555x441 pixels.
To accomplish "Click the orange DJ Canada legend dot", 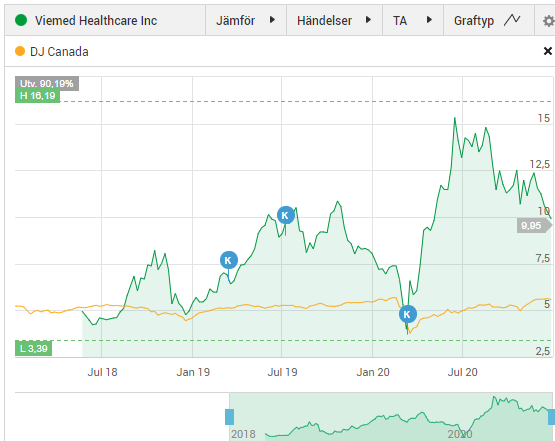I will click(20, 51).
